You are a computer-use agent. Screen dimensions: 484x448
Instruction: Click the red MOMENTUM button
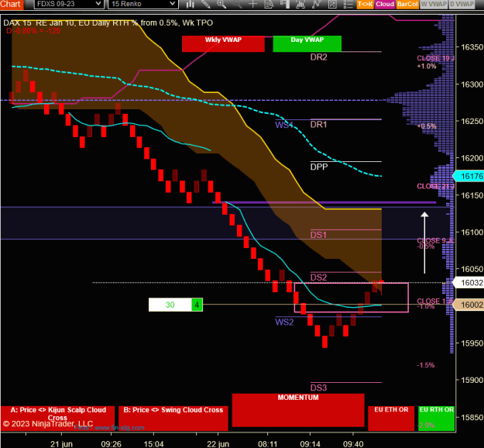[298, 410]
